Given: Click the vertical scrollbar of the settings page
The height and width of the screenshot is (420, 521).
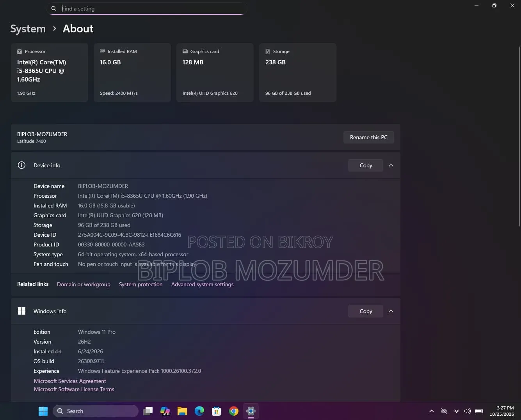Looking at the screenshot, I should (519, 136).
